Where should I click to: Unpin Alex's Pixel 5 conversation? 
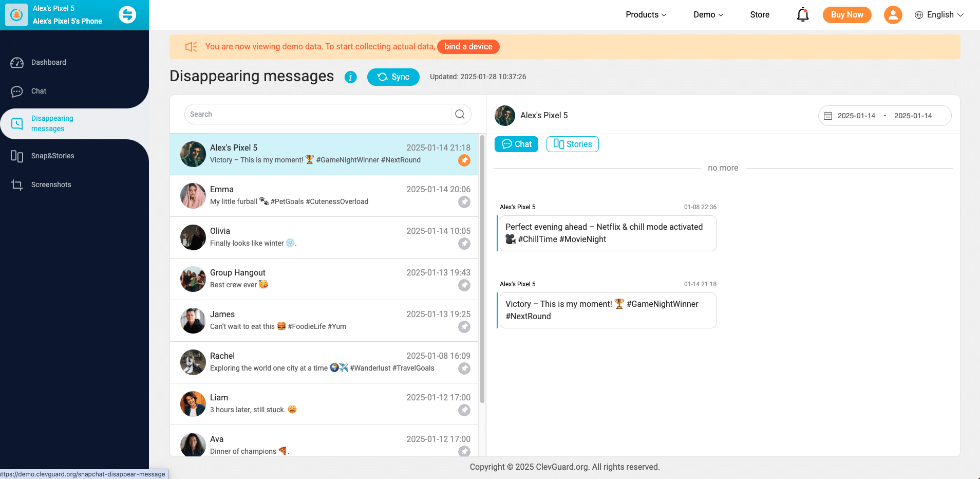coord(464,160)
